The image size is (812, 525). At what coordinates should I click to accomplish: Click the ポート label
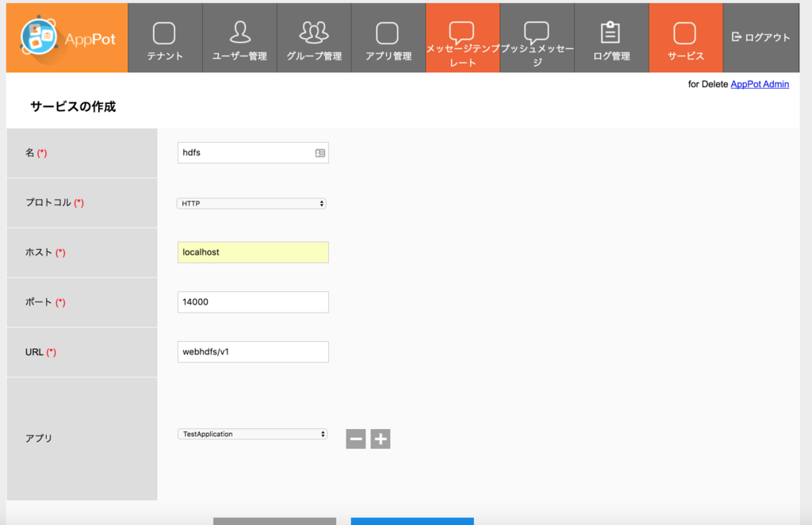pyautogui.click(x=39, y=302)
